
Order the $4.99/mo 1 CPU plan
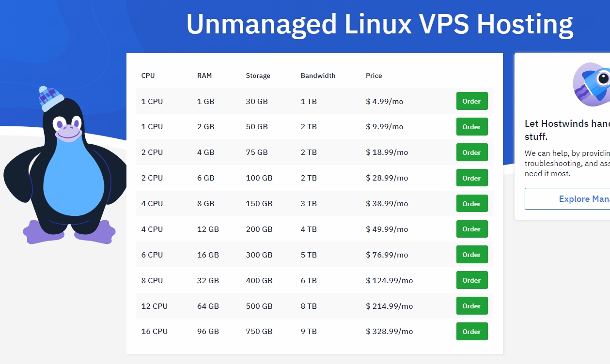tap(471, 101)
